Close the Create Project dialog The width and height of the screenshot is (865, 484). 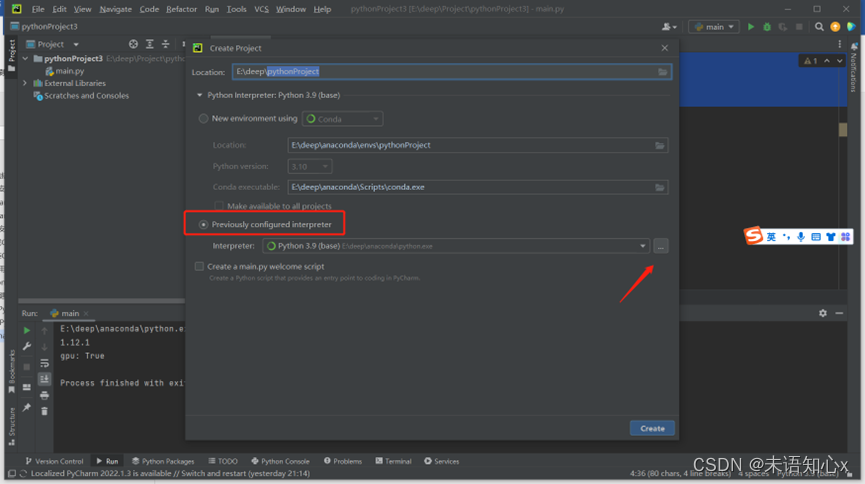click(665, 48)
